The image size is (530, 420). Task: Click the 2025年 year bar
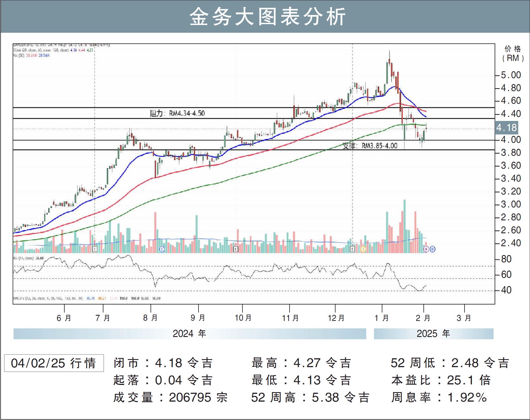(x=433, y=334)
